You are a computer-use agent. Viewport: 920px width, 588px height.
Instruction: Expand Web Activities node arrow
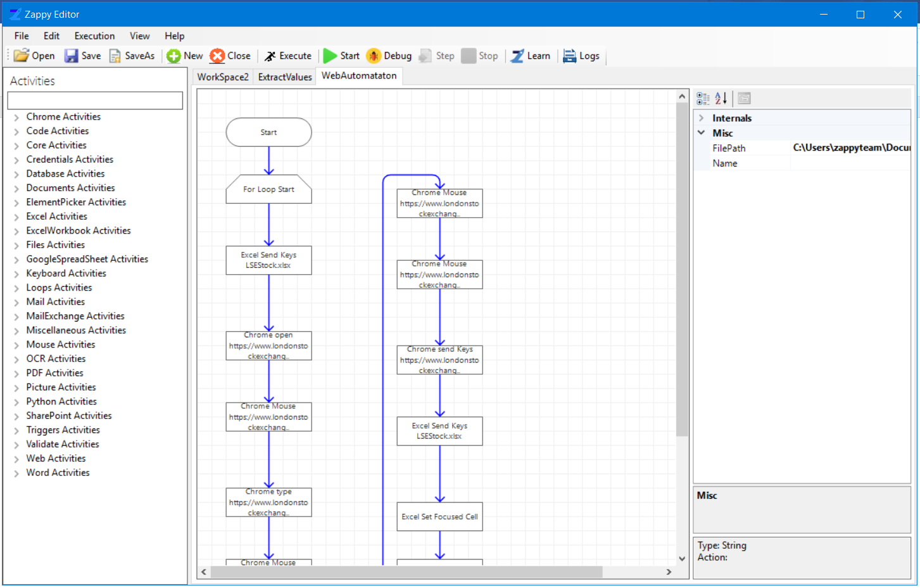click(x=17, y=459)
